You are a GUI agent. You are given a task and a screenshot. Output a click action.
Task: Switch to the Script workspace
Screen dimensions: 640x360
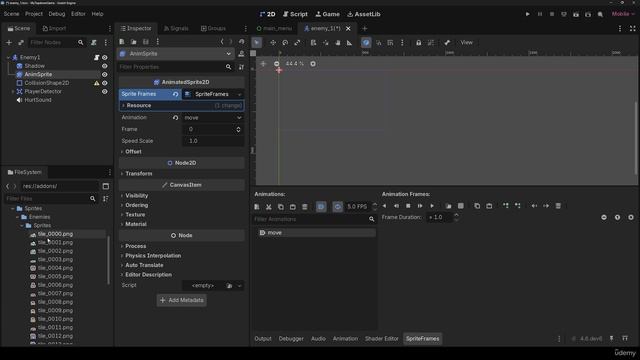pyautogui.click(x=295, y=14)
